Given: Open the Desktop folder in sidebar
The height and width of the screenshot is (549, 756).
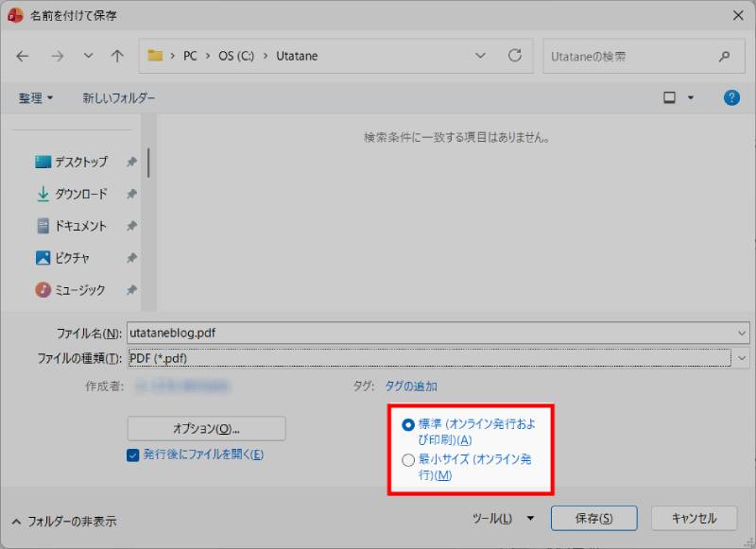Looking at the screenshot, I should coord(80,162).
